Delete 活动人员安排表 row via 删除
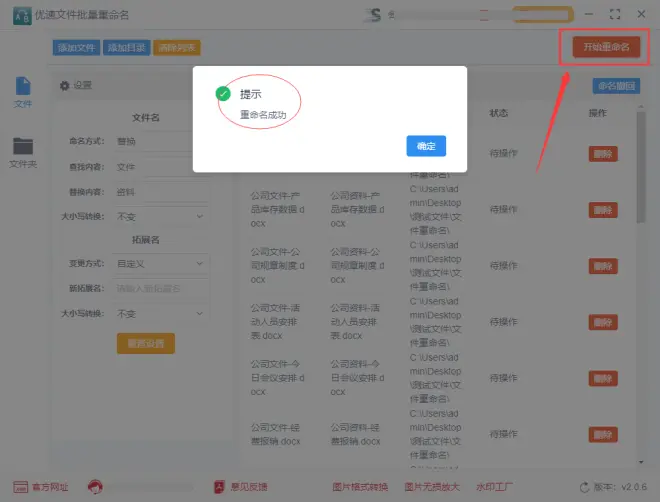The width and height of the screenshot is (660, 502). click(603, 322)
